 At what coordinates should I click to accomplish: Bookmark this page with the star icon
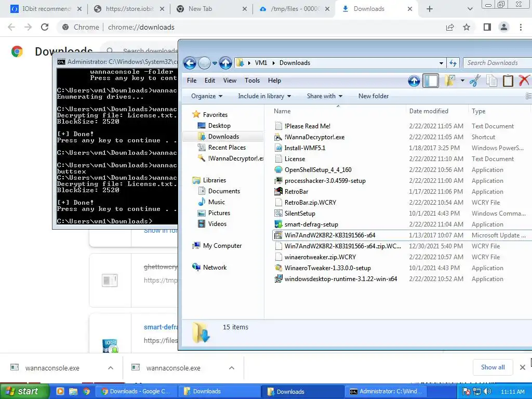pos(467,27)
